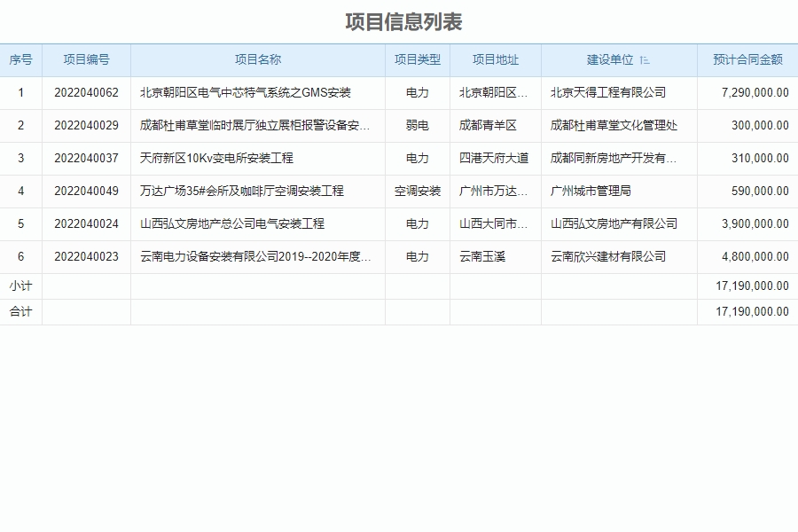Select project 云南电力设备安装有限公司2019--2020年度…
The height and width of the screenshot is (532, 798).
tap(255, 256)
